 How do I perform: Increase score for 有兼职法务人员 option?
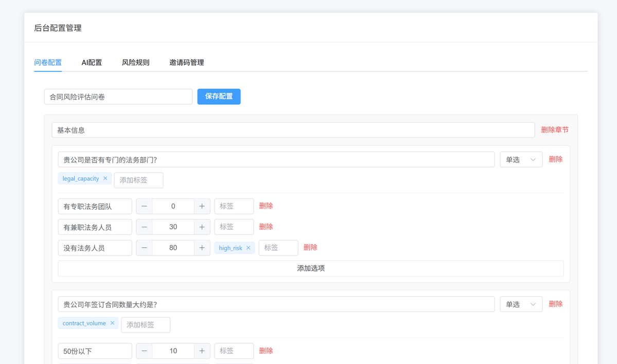[x=202, y=227]
